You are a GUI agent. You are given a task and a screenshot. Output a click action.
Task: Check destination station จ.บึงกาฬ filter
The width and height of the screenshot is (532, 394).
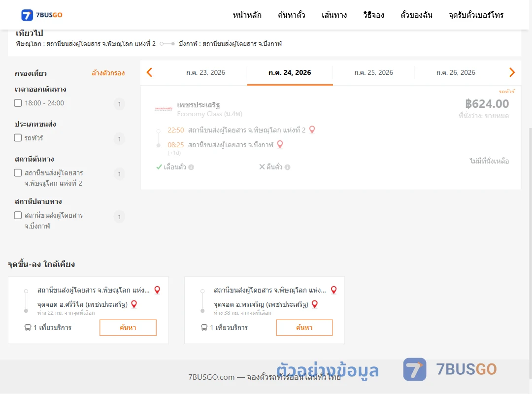coord(18,215)
